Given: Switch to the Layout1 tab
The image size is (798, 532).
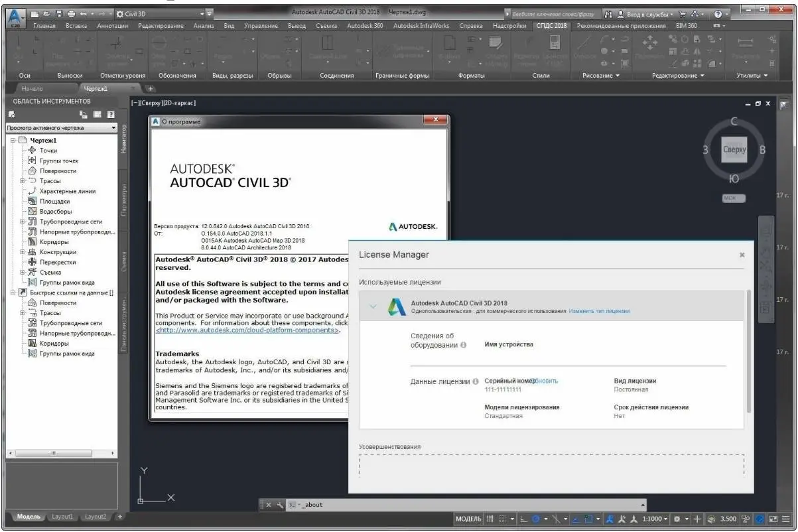Looking at the screenshot, I should tap(63, 517).
